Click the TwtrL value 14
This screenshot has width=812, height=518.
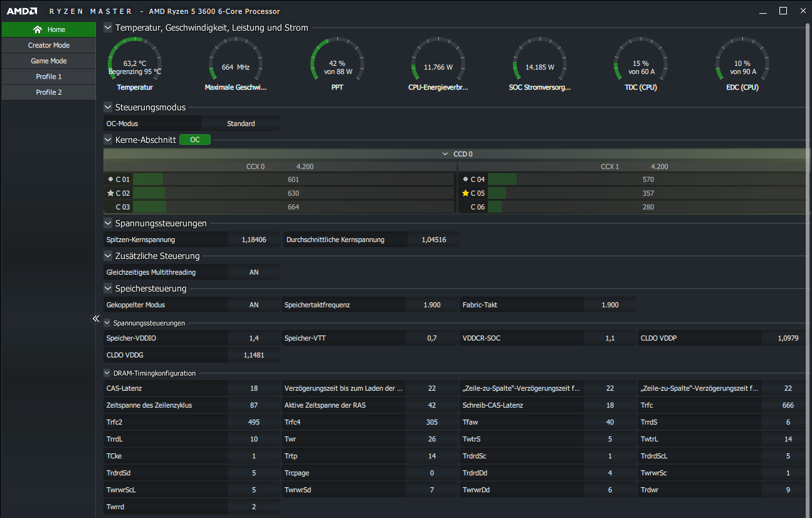(788, 439)
